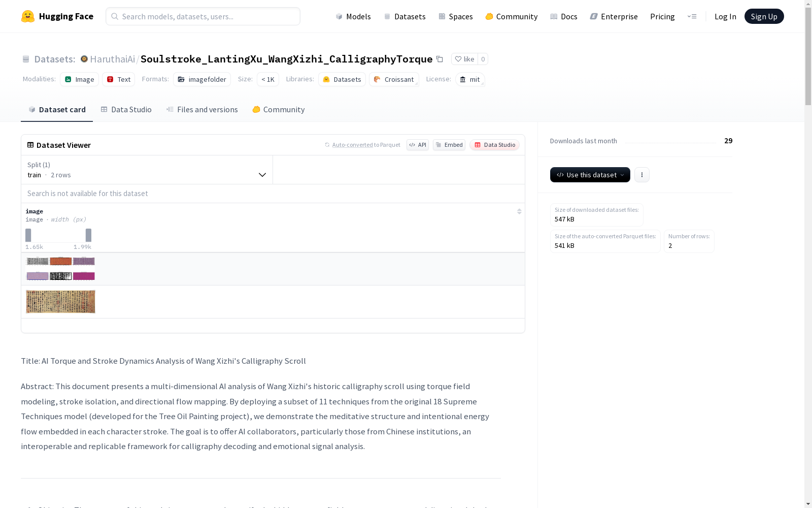Click the auto-converted refresh icon
The width and height of the screenshot is (812, 508).
click(327, 145)
